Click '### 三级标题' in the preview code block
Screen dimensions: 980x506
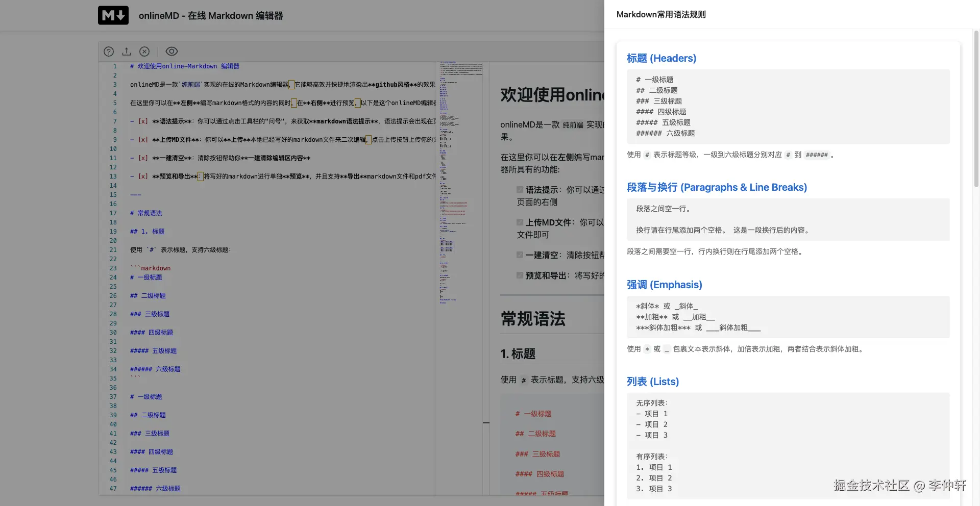point(537,454)
